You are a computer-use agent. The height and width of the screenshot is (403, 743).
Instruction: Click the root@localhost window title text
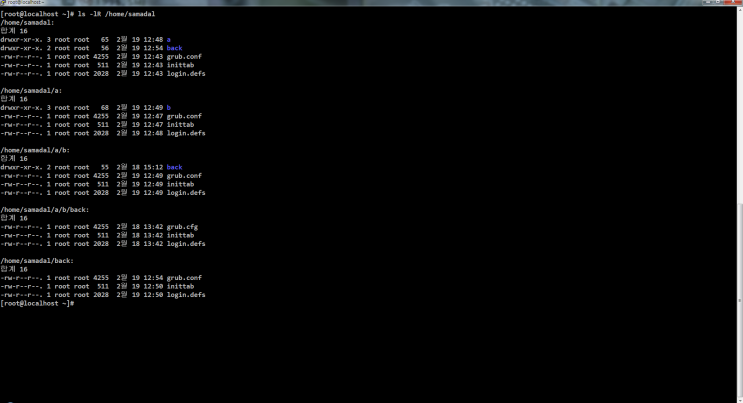tap(26, 2)
